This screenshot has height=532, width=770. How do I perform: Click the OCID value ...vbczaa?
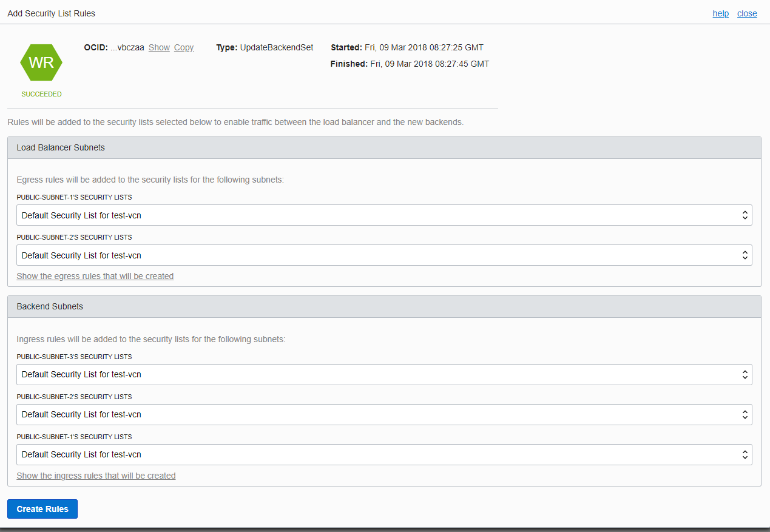pos(127,47)
